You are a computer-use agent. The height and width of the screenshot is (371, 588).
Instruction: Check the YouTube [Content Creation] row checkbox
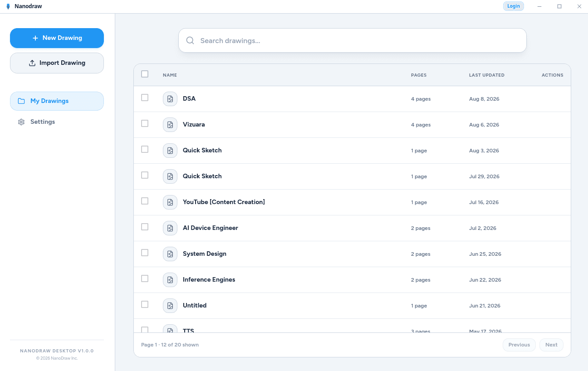coord(145,201)
